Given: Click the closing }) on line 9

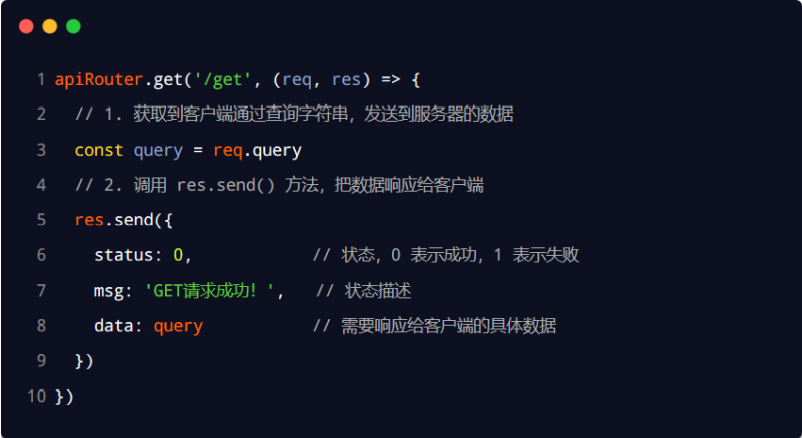Looking at the screenshot, I should coord(84,361).
